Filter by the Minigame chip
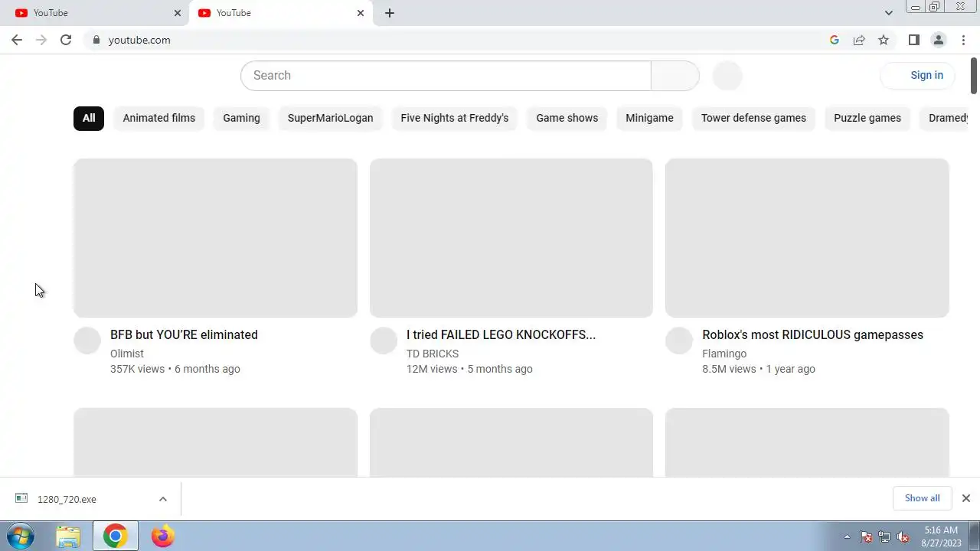Screen dimensions: 980x551 [649, 118]
